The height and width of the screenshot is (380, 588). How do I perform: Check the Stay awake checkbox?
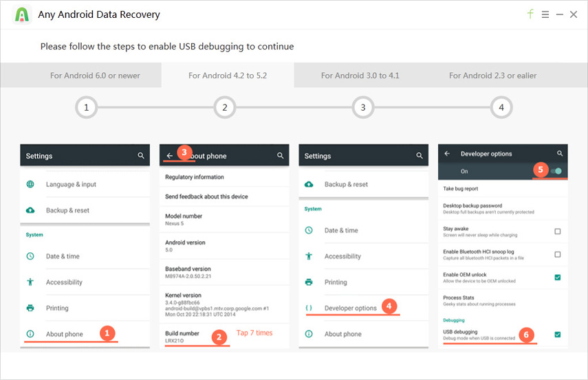(x=558, y=232)
